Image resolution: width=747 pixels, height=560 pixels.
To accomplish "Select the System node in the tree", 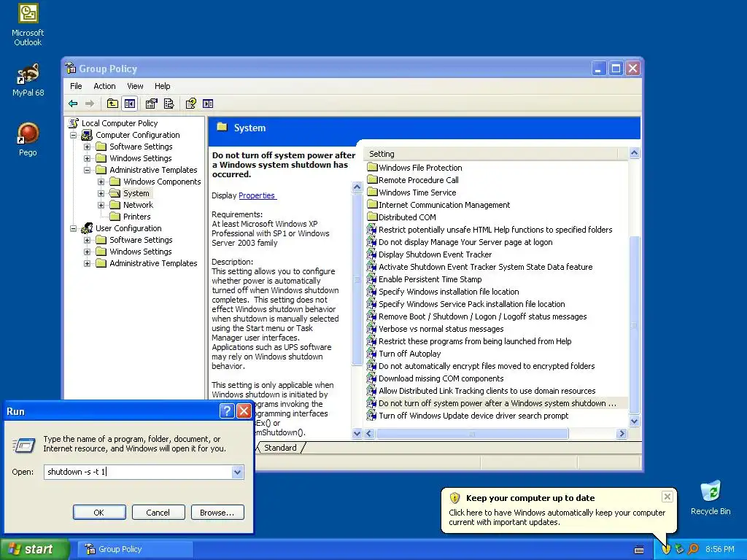I will pyautogui.click(x=136, y=192).
